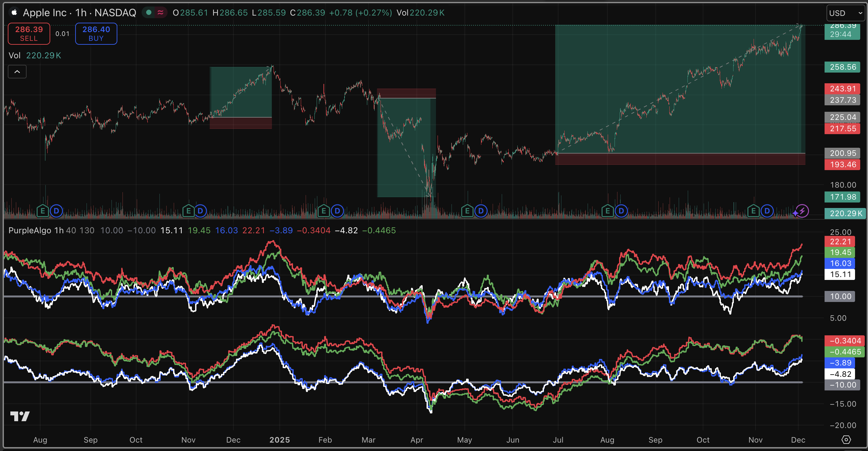868x451 pixels.
Task: Click the purple lightning bolt icon
Action: (x=802, y=211)
